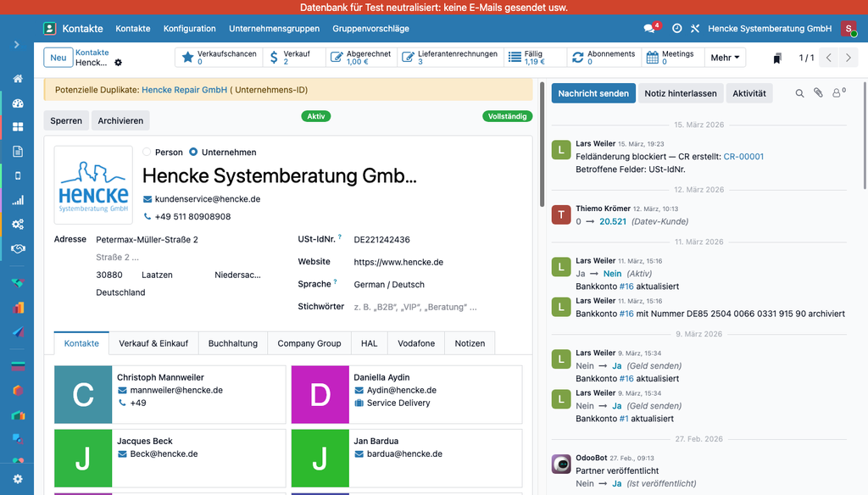The width and height of the screenshot is (868, 495).
Task: Click the paperclip attachments icon in the chatter
Action: [818, 93]
